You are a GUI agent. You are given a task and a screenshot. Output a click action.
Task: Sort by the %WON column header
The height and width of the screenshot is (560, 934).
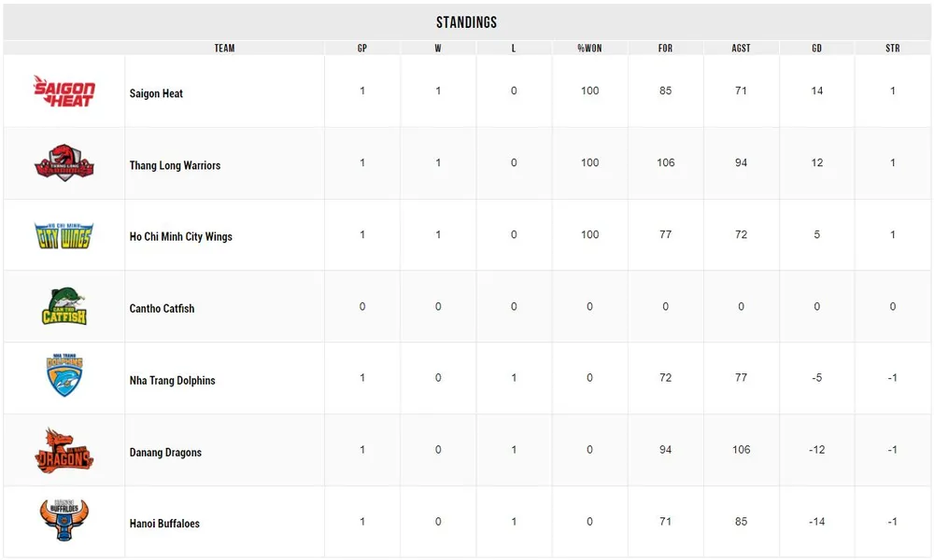[x=589, y=48]
